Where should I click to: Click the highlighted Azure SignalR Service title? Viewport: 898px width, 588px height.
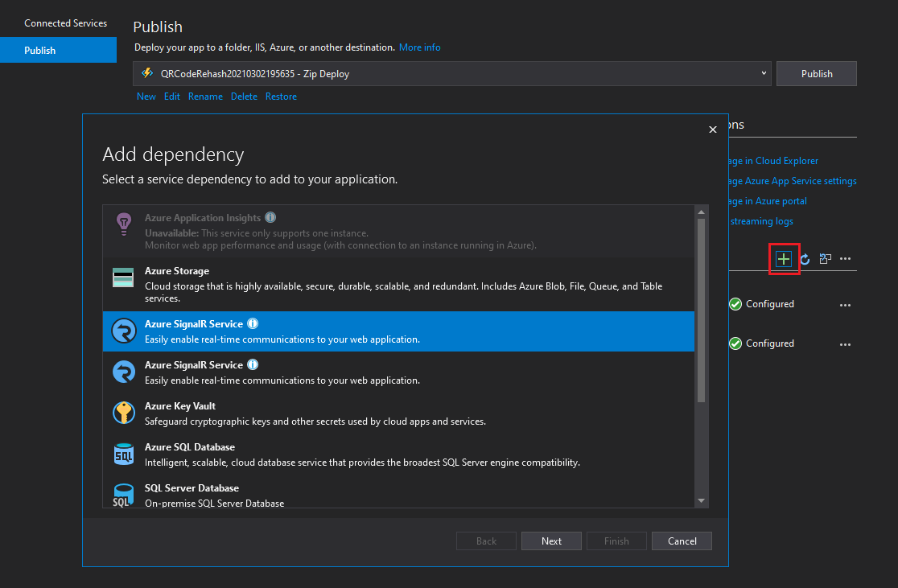(194, 324)
